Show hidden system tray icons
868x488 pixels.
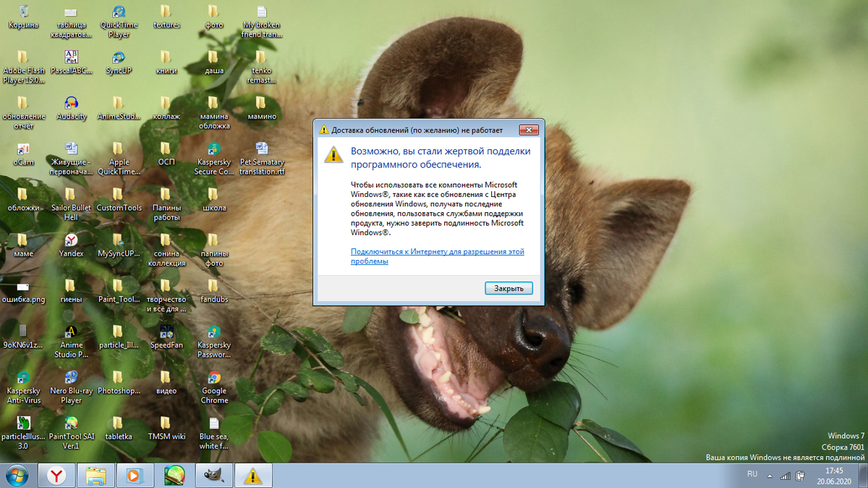click(x=769, y=476)
